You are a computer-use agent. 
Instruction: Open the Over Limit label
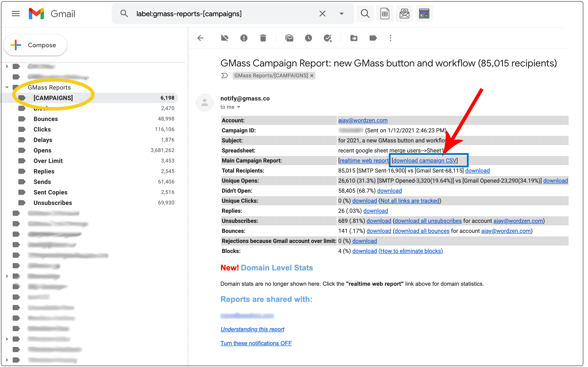click(x=48, y=161)
